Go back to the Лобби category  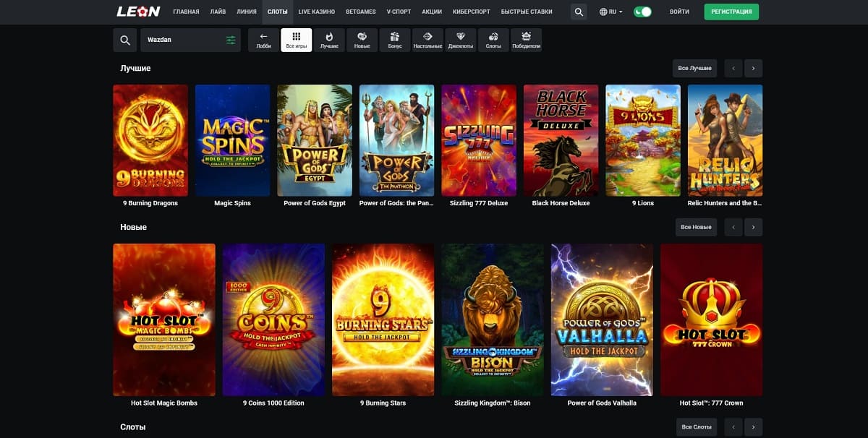tap(263, 40)
